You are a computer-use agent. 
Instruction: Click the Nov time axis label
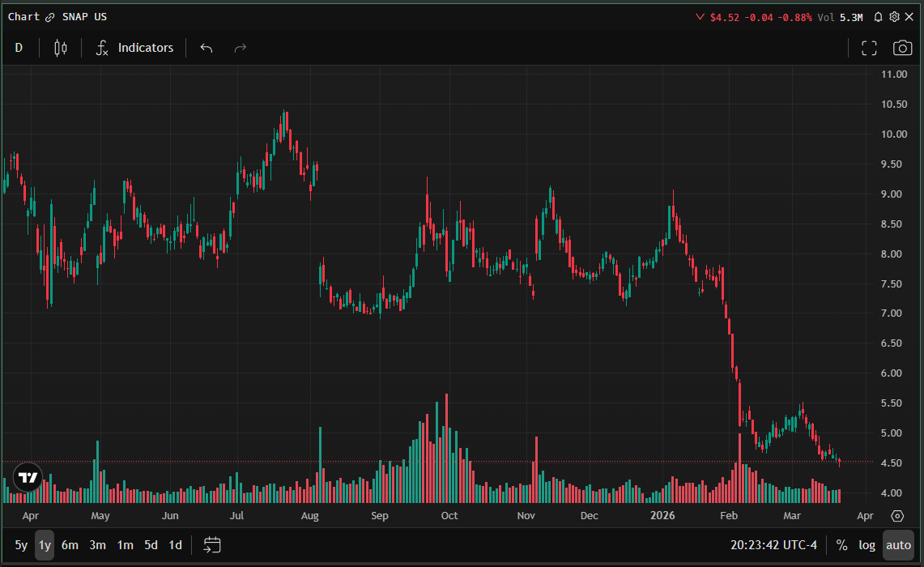coord(526,516)
